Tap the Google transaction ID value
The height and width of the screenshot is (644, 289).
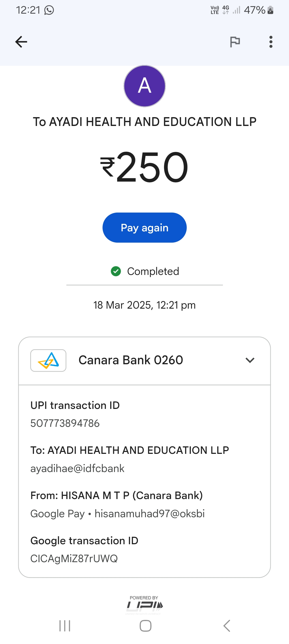point(74,559)
